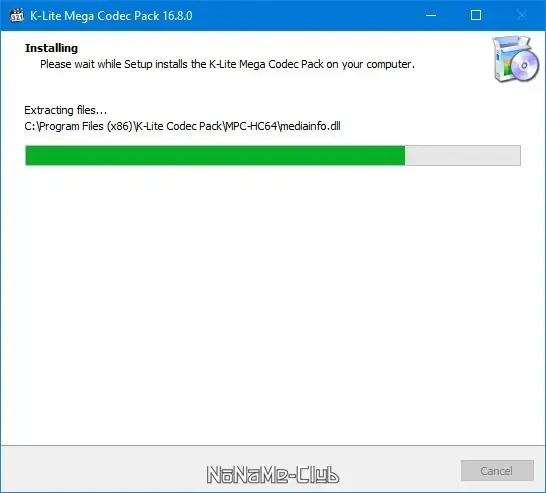Image resolution: width=546 pixels, height=493 pixels.
Task: Click the green installation progress bar
Action: pyautogui.click(x=273, y=155)
